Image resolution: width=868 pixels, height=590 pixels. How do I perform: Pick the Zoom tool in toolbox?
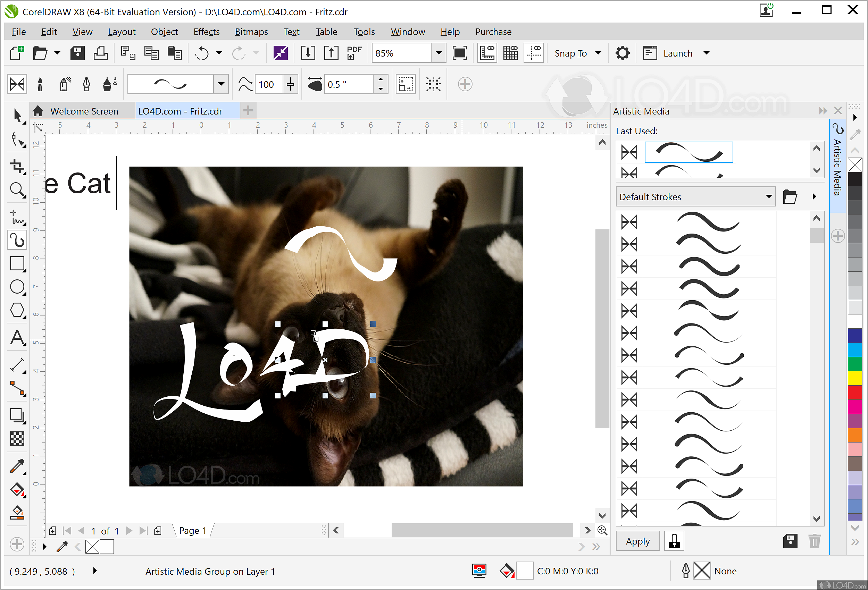17,190
